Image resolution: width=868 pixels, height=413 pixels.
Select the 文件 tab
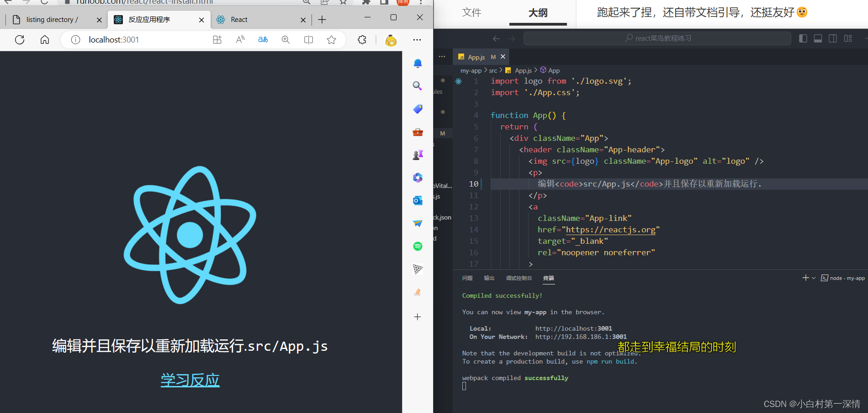(x=471, y=12)
